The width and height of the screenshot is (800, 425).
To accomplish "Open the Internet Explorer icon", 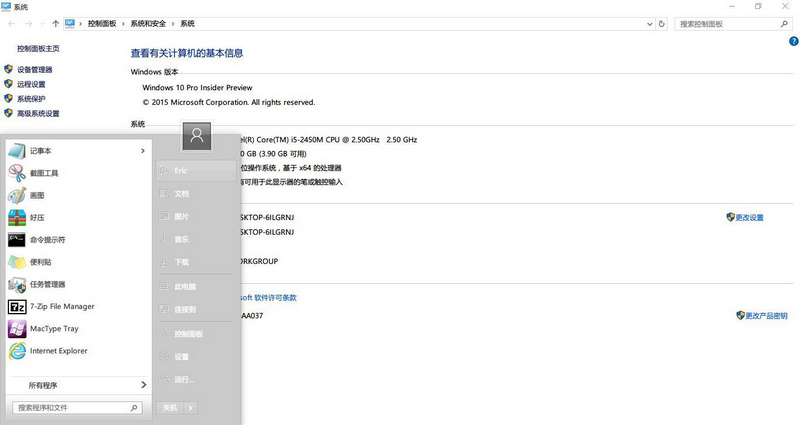I will (17, 351).
